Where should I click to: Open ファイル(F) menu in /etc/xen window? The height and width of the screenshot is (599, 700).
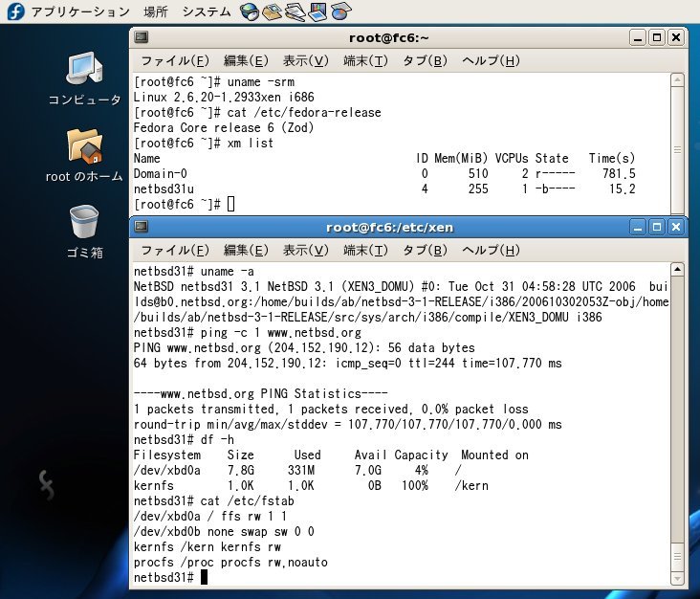click(175, 250)
